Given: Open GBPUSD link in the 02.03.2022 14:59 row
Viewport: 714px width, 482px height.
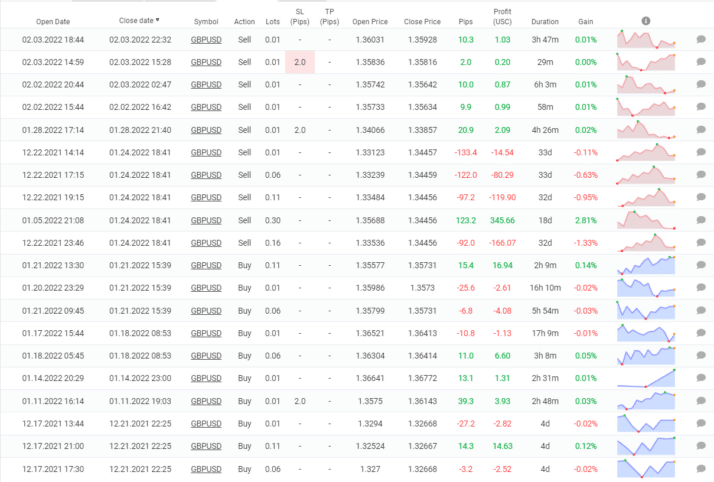Looking at the screenshot, I should [x=206, y=62].
